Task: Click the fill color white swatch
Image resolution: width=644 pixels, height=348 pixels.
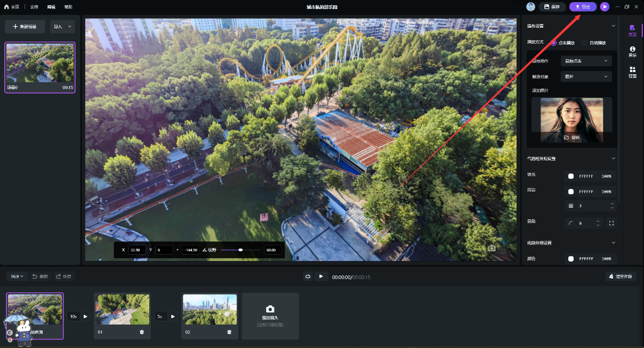Action: pos(571,176)
